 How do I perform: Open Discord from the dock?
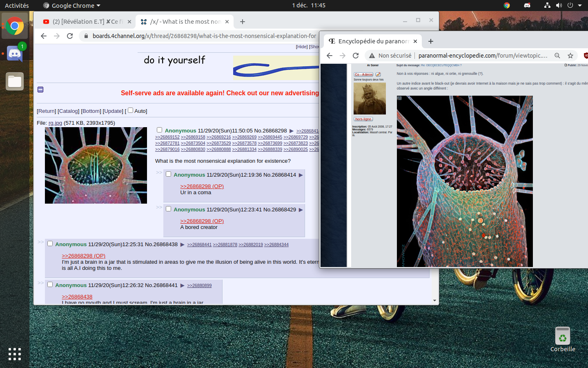15,54
